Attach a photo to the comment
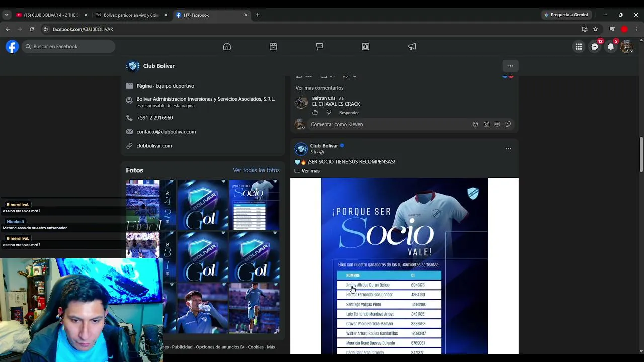Viewport: 644px width, 362px height. [x=486, y=124]
